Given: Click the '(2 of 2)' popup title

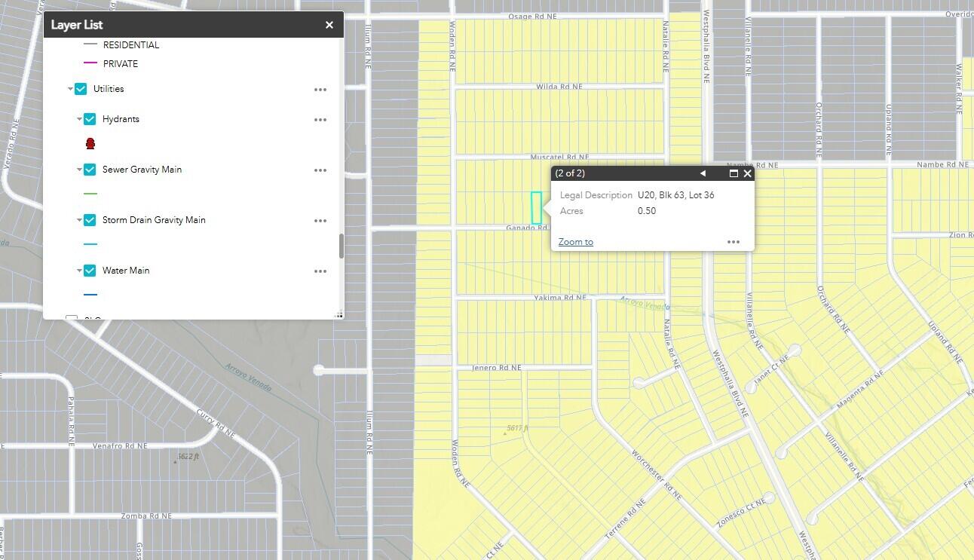Looking at the screenshot, I should click(570, 173).
